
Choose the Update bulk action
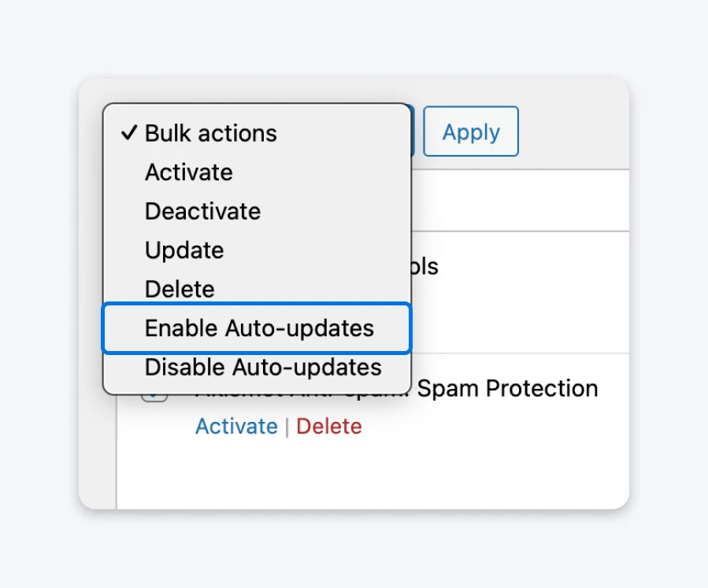[x=183, y=250]
